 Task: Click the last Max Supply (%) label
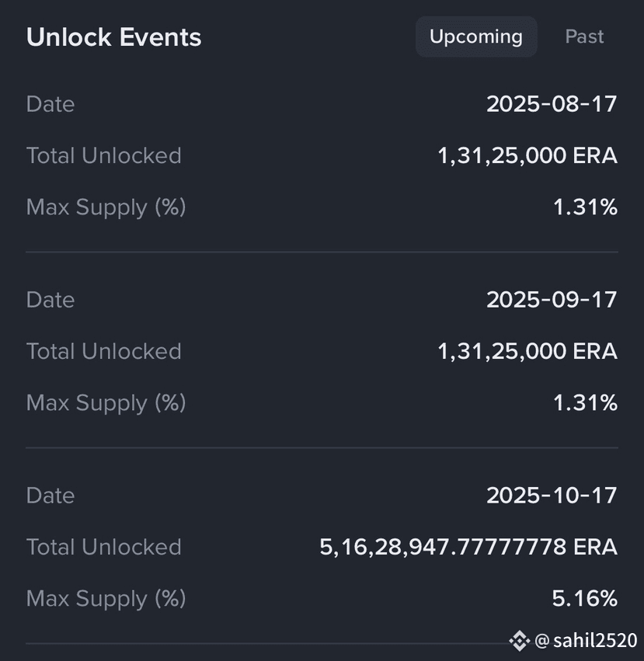click(106, 599)
